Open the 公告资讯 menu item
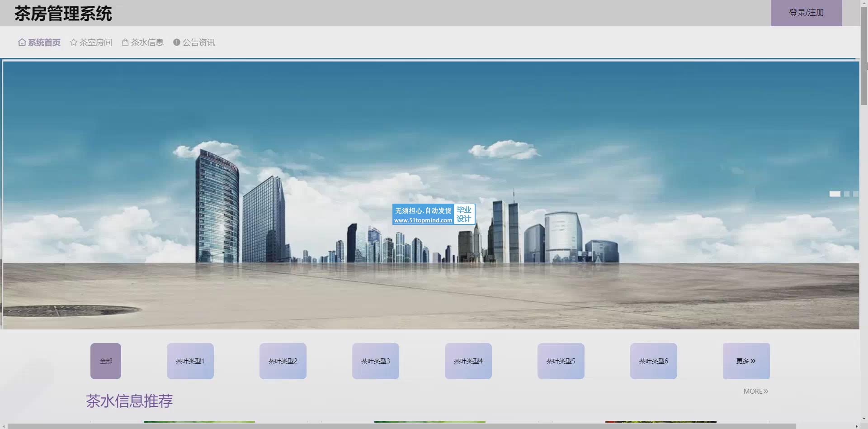Screen dimensions: 868x429 [194, 43]
